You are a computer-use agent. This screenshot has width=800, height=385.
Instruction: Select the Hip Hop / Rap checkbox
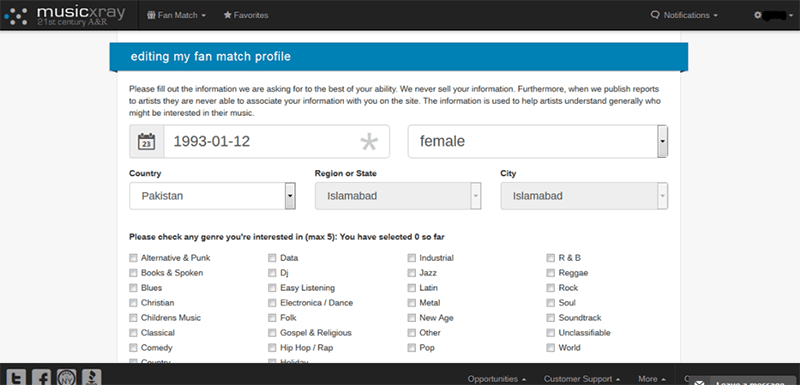click(x=272, y=348)
